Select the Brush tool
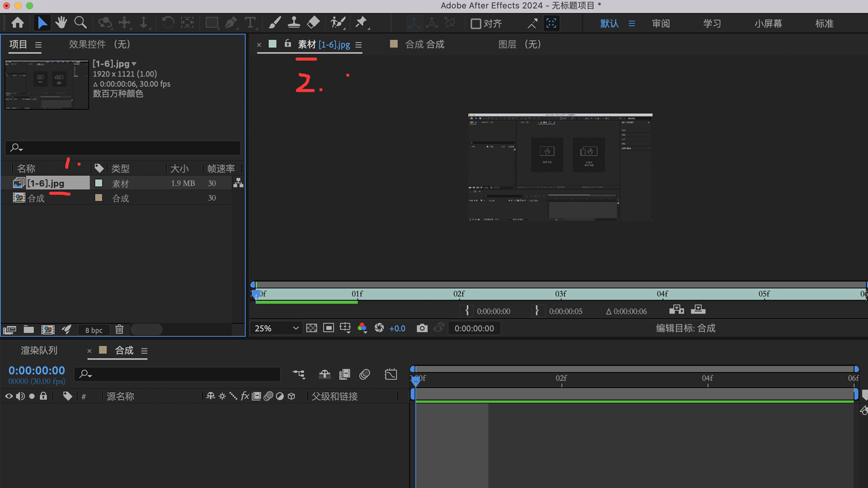868x488 pixels. coord(274,23)
